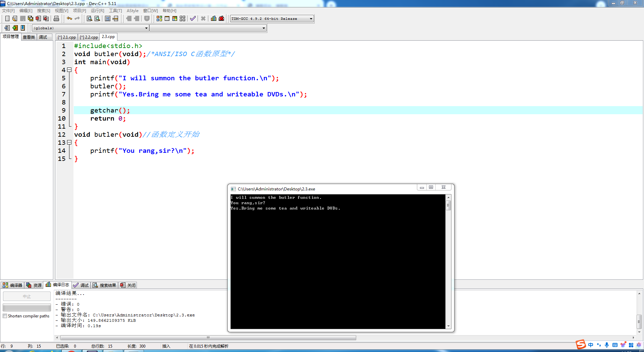The height and width of the screenshot is (352, 644).
Task: Open the 资源 bottom panel tab
Action: pyautogui.click(x=34, y=285)
